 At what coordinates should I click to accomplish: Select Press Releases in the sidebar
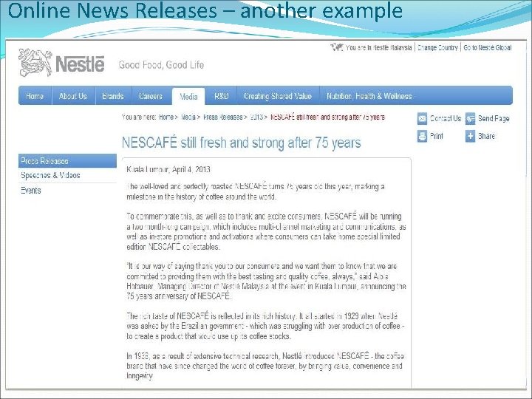[x=67, y=161]
